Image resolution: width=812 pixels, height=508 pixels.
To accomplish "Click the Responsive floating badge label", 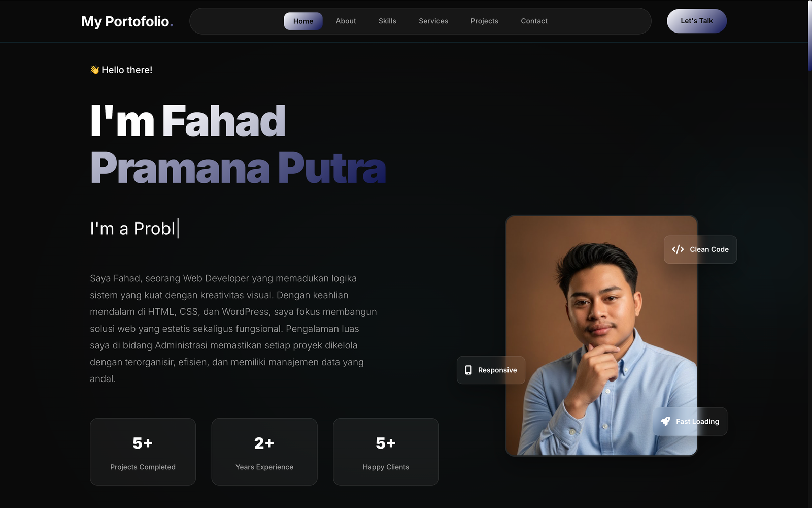I will pyautogui.click(x=497, y=370).
